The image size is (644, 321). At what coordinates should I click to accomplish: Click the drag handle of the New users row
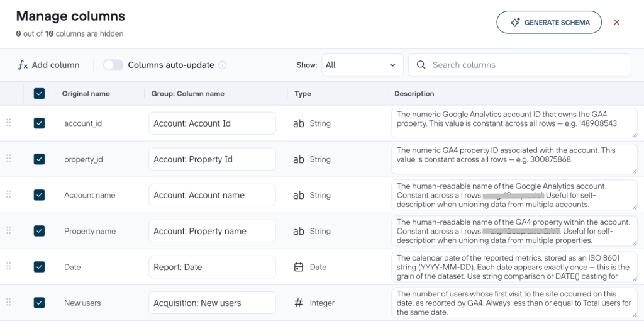(9, 302)
